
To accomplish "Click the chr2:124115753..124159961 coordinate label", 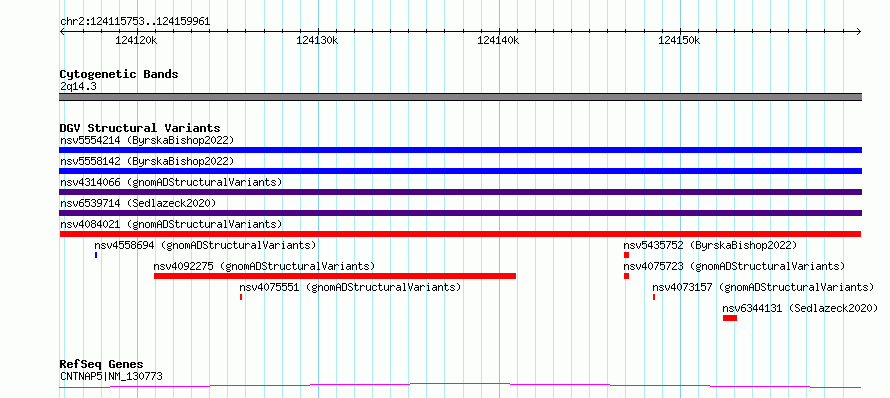I will coord(135,21).
